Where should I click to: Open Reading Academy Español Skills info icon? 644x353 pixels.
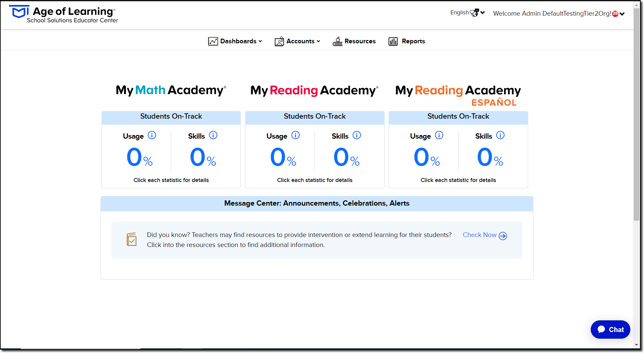tap(500, 135)
